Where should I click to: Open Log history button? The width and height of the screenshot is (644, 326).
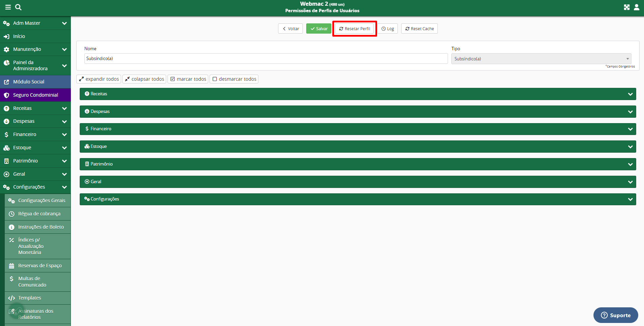[388, 29]
